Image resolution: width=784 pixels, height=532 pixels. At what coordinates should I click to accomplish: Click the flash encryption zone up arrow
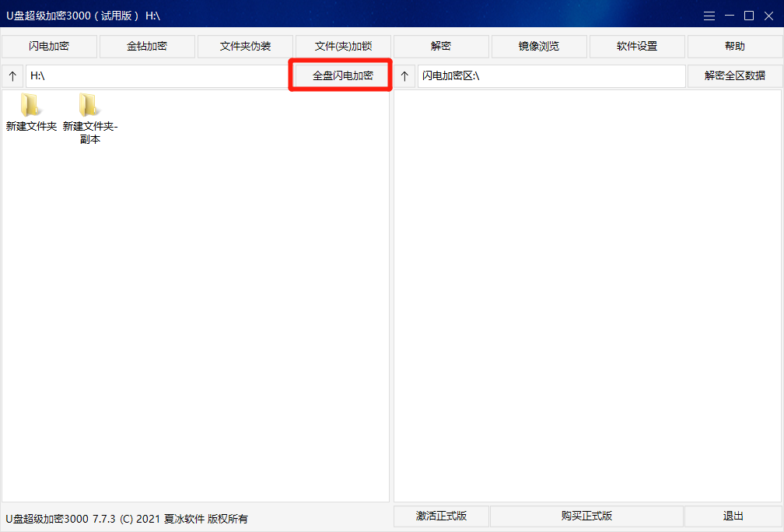[x=404, y=75]
